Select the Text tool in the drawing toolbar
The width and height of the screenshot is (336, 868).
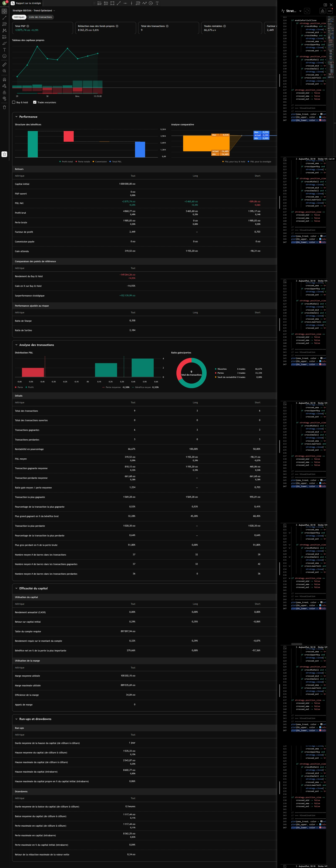(x=4, y=50)
